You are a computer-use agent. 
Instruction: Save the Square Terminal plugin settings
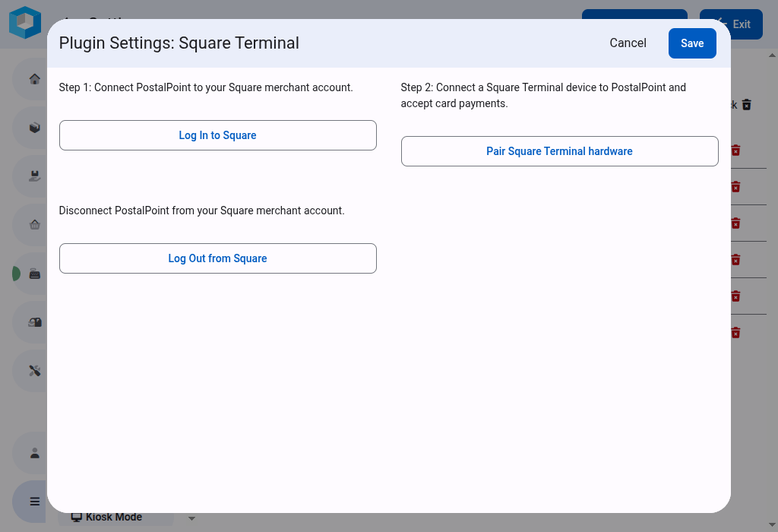click(691, 43)
